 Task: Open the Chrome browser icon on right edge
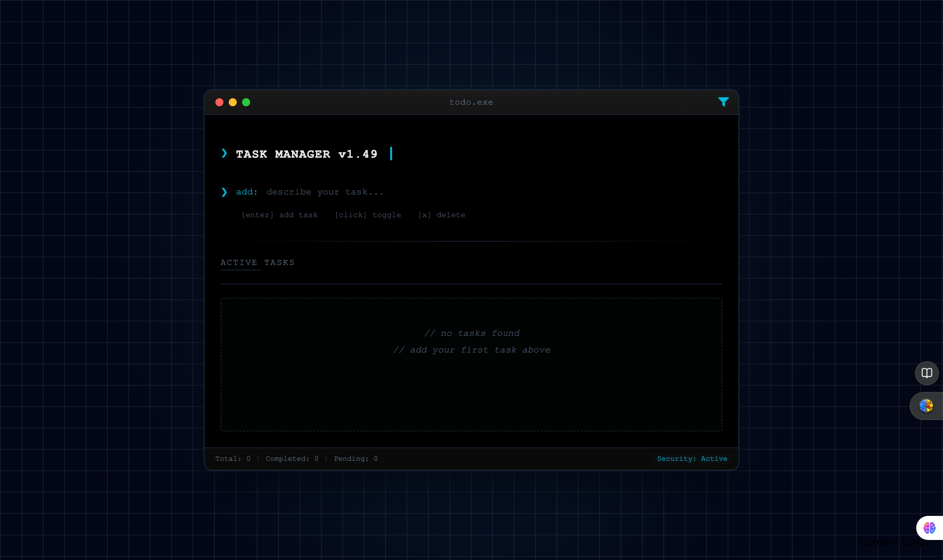click(926, 406)
